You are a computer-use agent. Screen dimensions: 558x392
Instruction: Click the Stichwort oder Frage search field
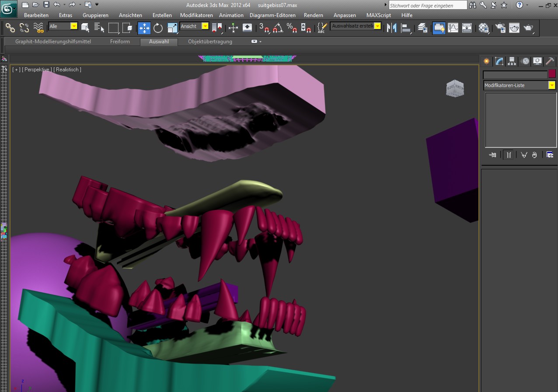(x=427, y=6)
